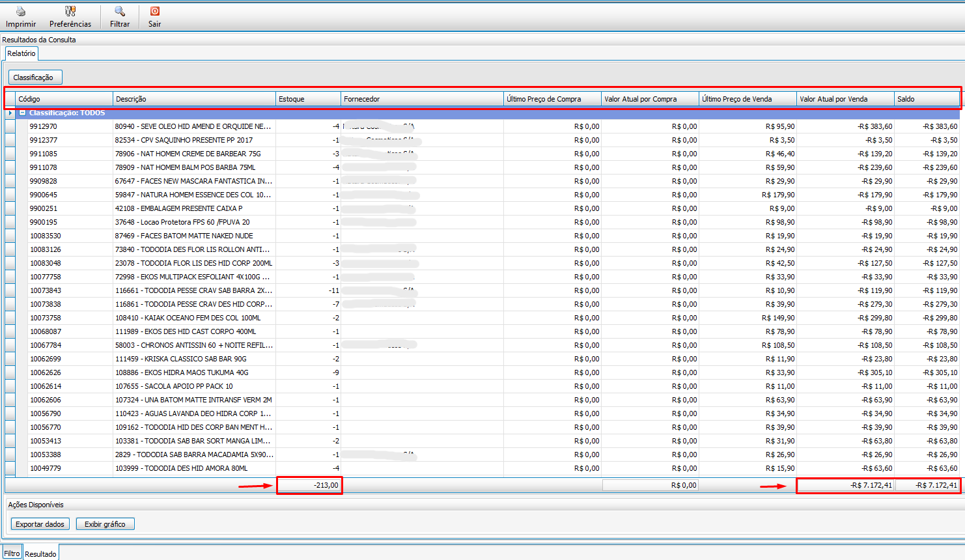This screenshot has height=560, width=965.
Task: Click the Exibir gráfico button
Action: pyautogui.click(x=105, y=524)
